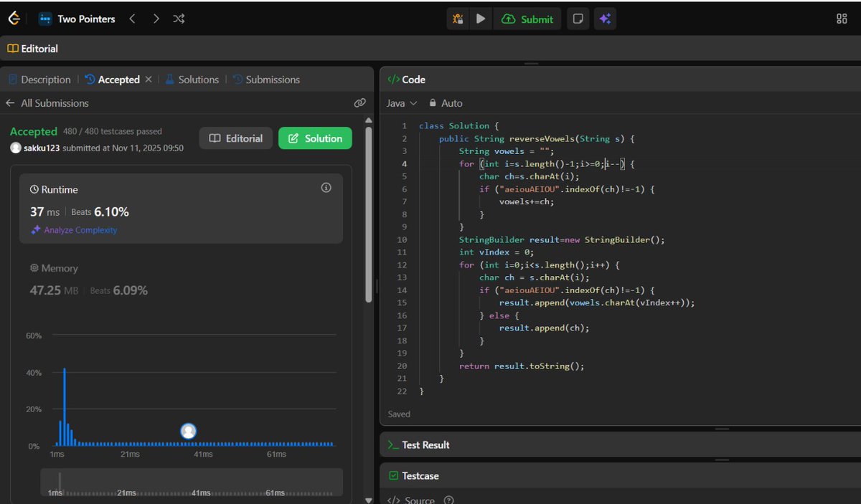Screen dimensions: 861x504
Task: Open the LeetCode home logo
Action: pyautogui.click(x=13, y=18)
